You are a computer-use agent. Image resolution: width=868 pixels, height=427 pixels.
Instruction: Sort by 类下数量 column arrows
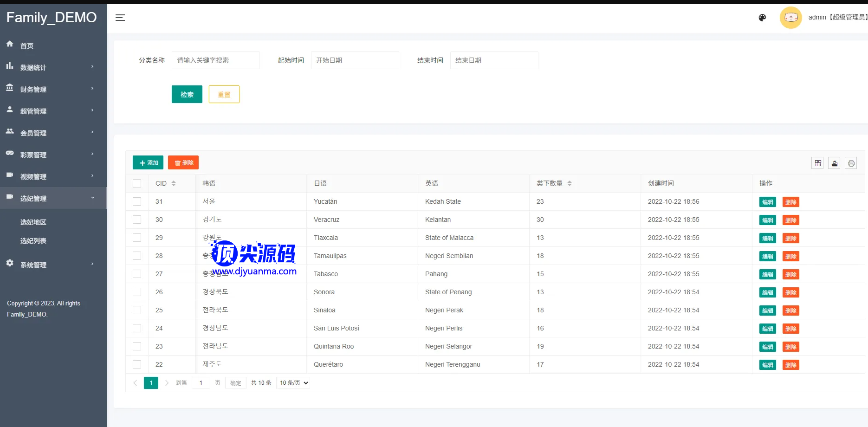click(x=570, y=183)
